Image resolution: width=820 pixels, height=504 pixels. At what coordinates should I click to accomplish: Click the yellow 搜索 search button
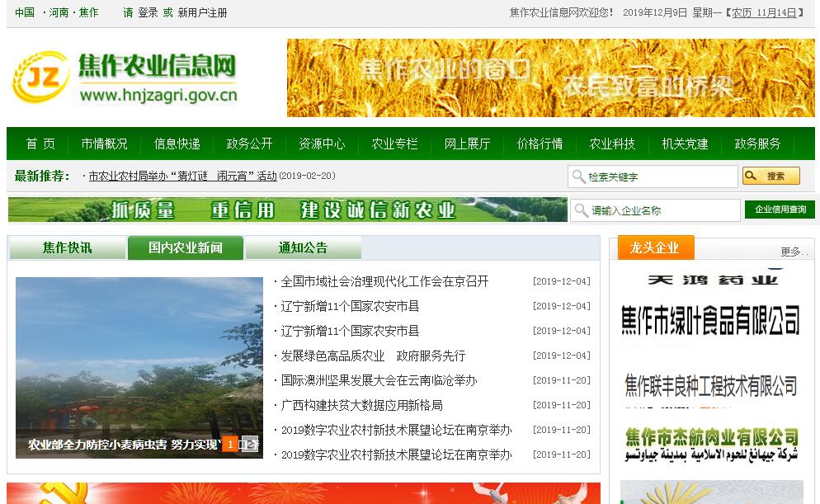point(771,177)
